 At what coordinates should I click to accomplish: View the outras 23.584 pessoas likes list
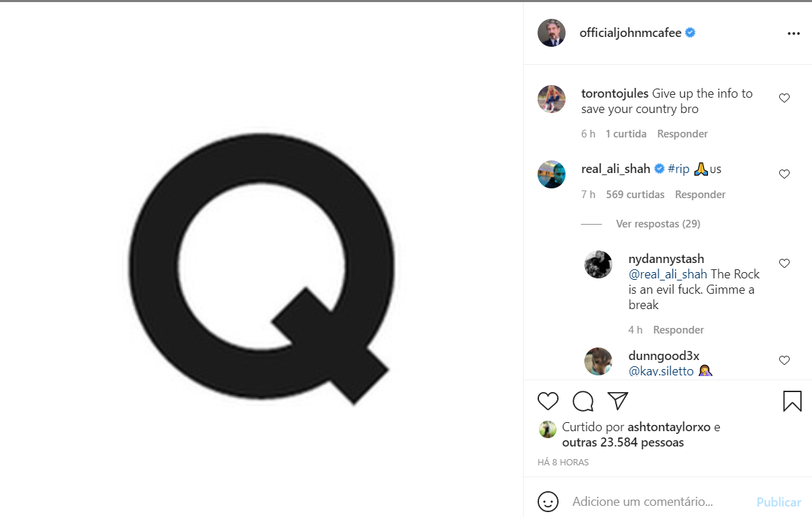pyautogui.click(x=623, y=442)
